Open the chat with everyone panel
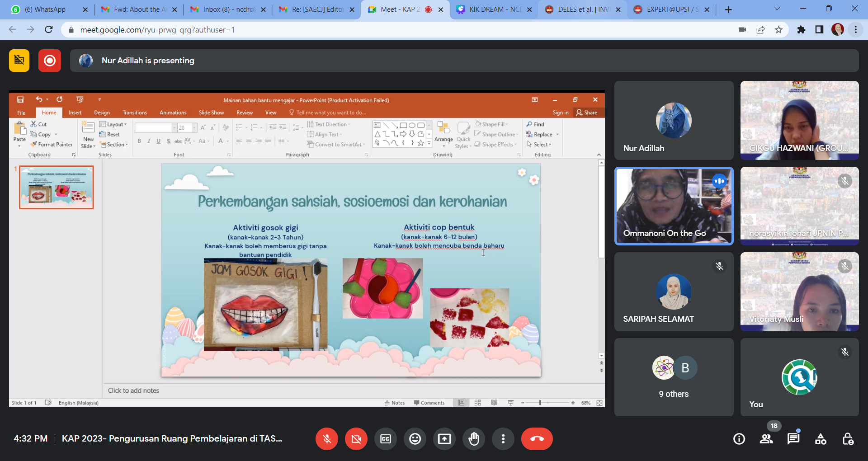Image resolution: width=868 pixels, height=461 pixels. click(x=793, y=439)
